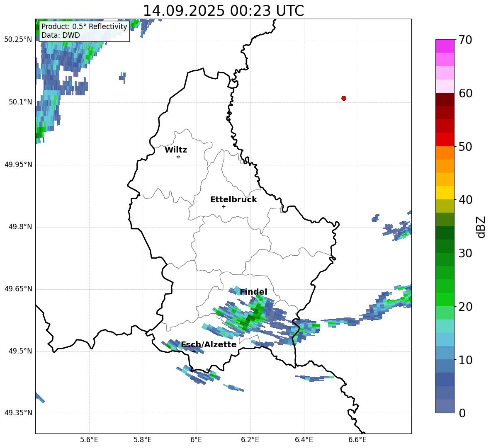491x448 pixels.
Task: Pick the bottom gray-blue colorbar segment above 0
Action: pos(445,406)
